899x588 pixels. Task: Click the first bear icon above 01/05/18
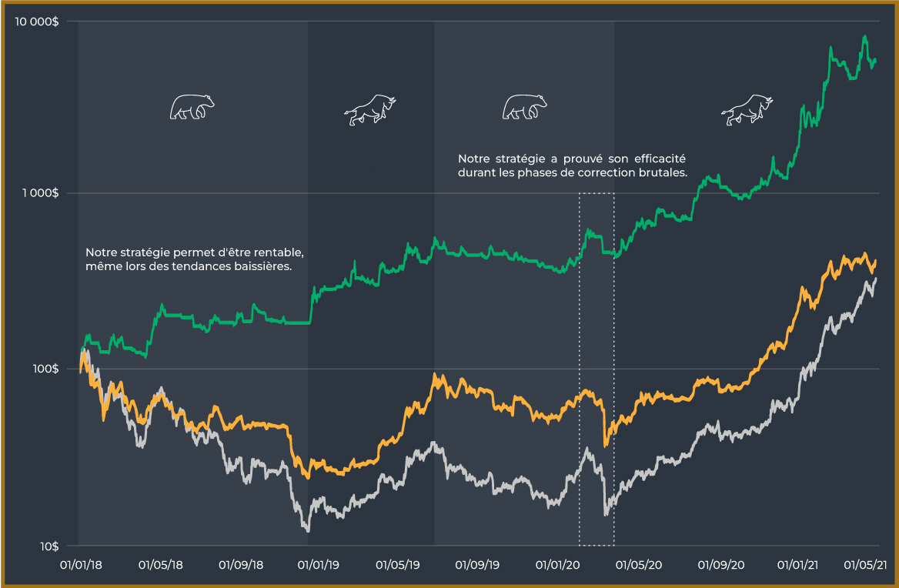[192, 107]
